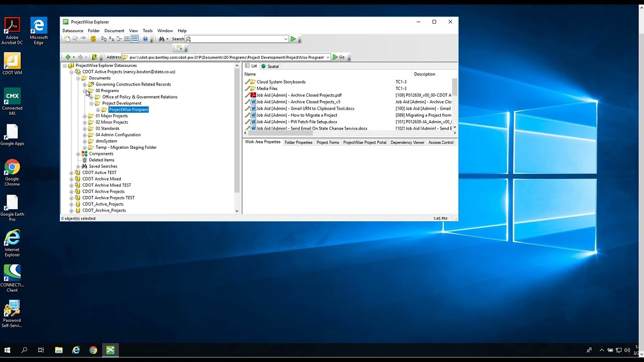This screenshot has width=644, height=362.
Task: Open the CDOT WM desktop icon
Action: pyautogui.click(x=12, y=64)
